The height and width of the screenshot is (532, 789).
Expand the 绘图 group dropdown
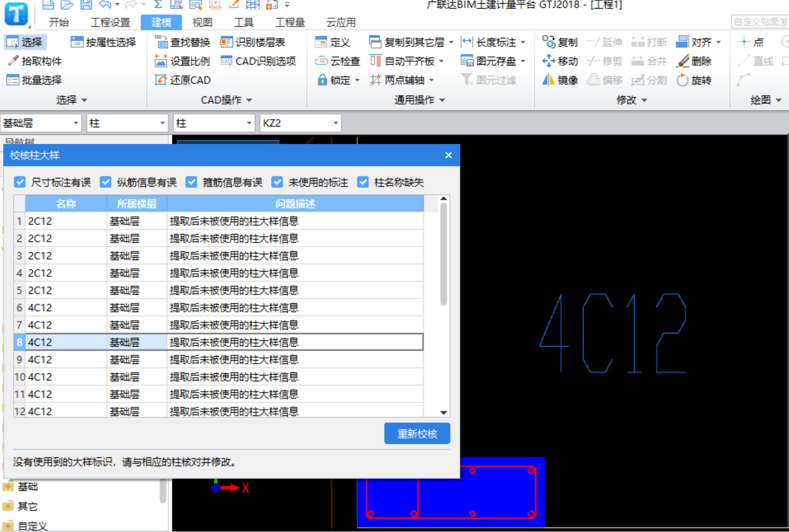click(x=778, y=100)
